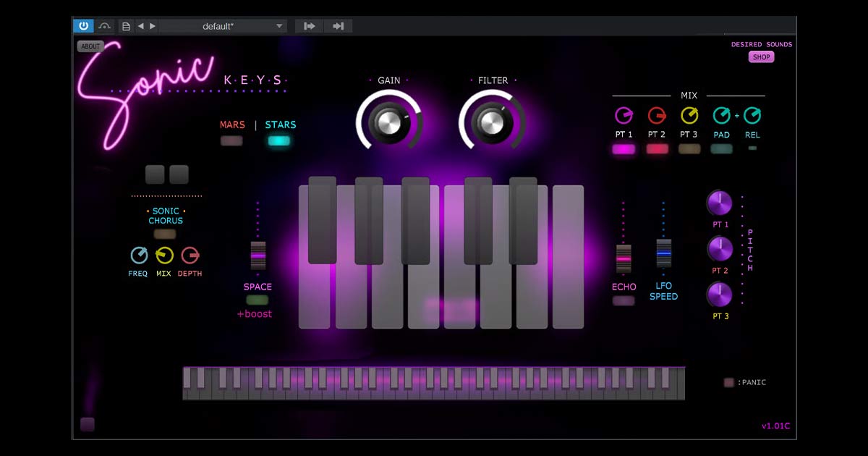Click the preset file menu icon

pyautogui.click(x=125, y=25)
